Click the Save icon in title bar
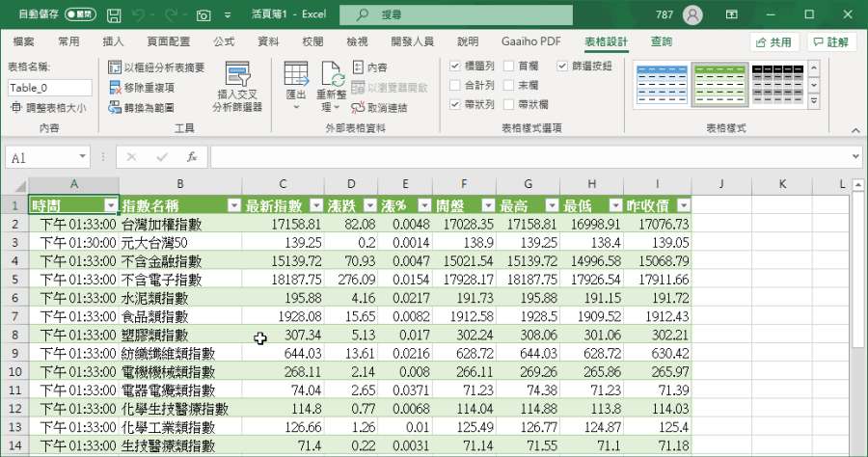The height and width of the screenshot is (457, 868). point(114,14)
